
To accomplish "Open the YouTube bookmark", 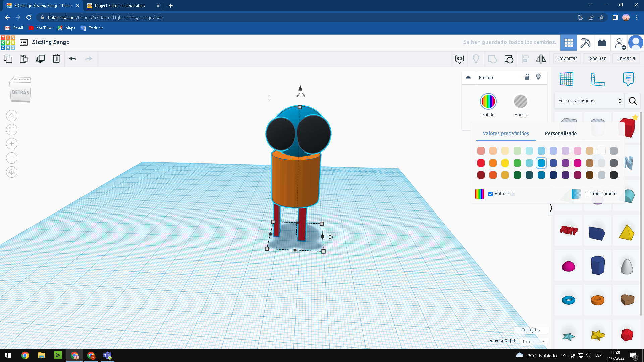I will [40, 28].
